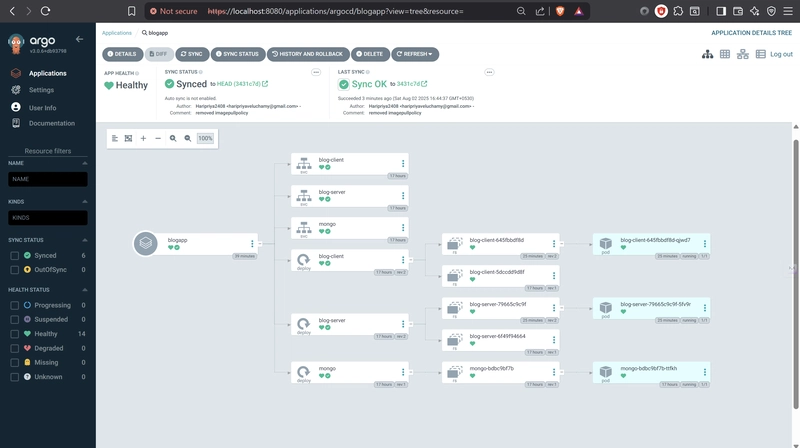Click the zoom out magnifier icon
Viewport: 800px width, 448px height.
(x=187, y=138)
